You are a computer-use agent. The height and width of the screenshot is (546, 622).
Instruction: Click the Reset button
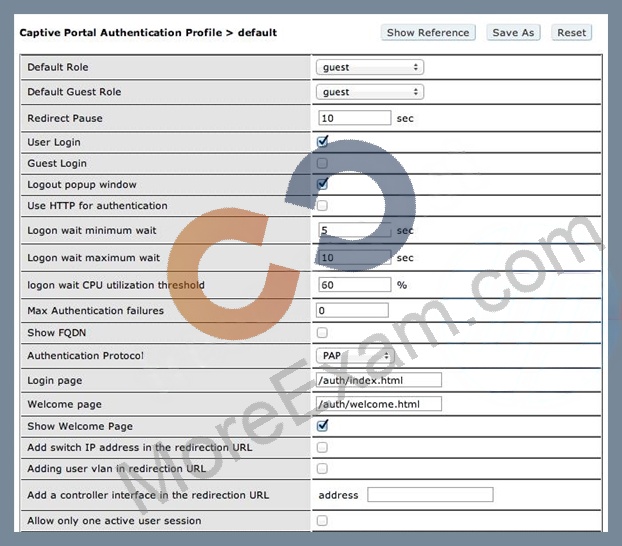tap(571, 33)
